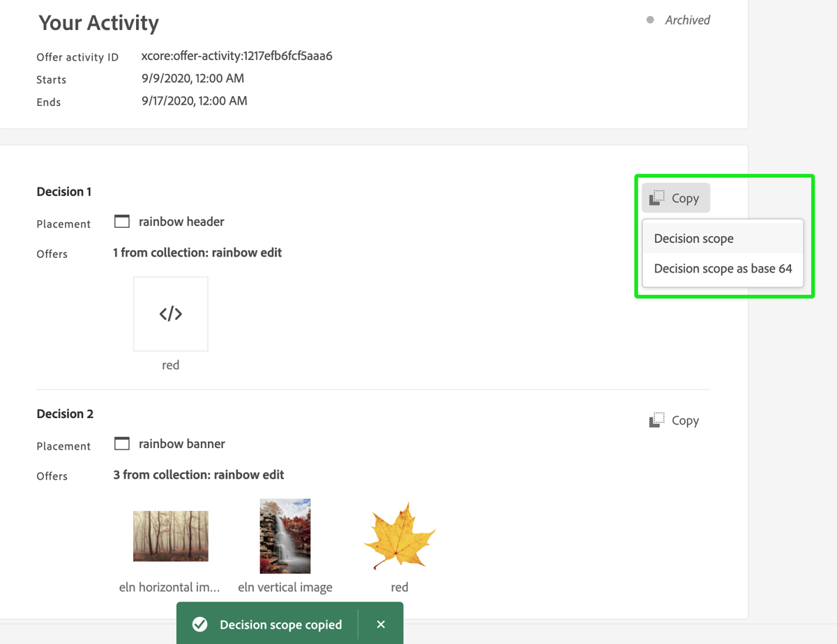
Task: Click the checkmark icon in the confirmation toast
Action: (x=199, y=624)
